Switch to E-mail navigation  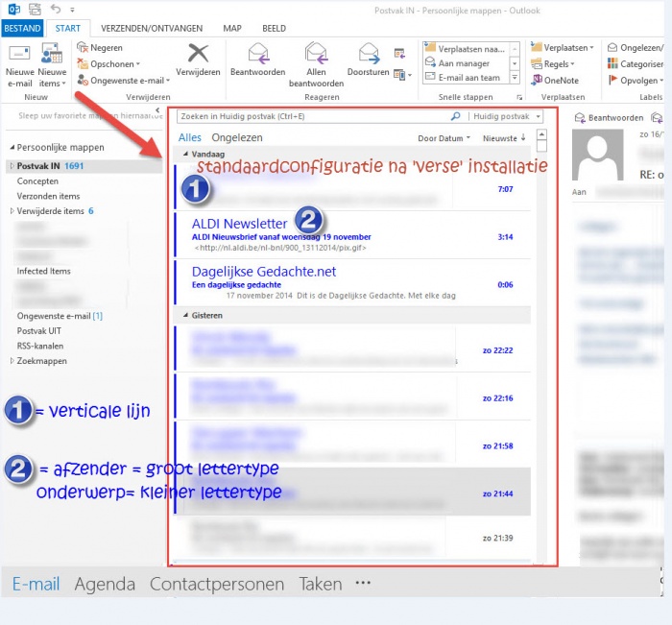click(x=36, y=584)
